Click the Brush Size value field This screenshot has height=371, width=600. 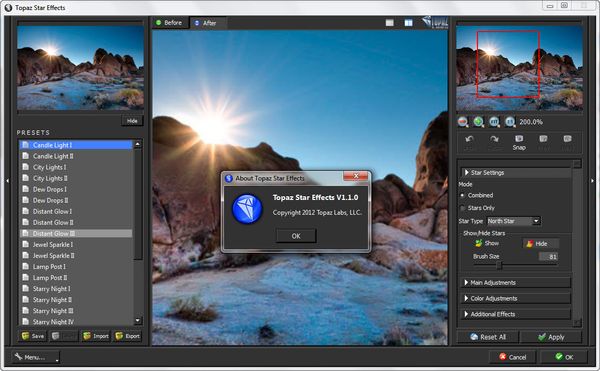(548, 257)
